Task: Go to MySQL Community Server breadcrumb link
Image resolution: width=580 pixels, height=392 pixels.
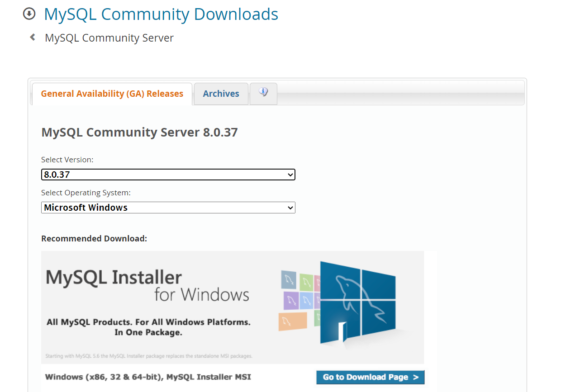Action: [x=109, y=38]
